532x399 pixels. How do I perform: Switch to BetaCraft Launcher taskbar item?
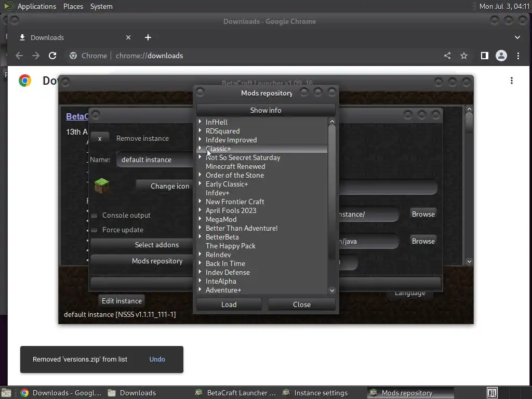coord(236,393)
